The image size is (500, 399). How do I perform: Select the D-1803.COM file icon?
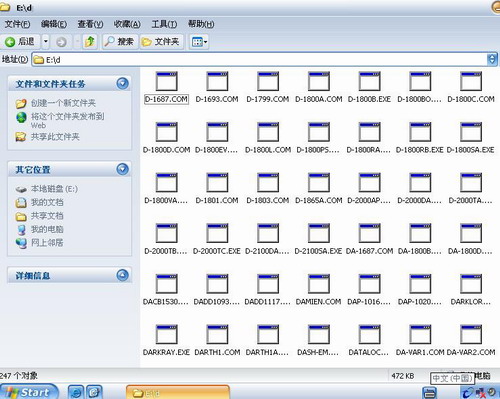tap(268, 182)
